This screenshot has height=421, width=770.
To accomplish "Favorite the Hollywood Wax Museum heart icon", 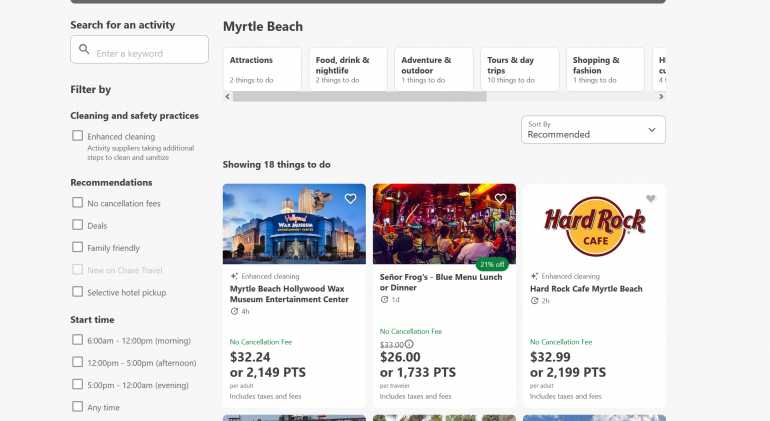I will [x=350, y=199].
